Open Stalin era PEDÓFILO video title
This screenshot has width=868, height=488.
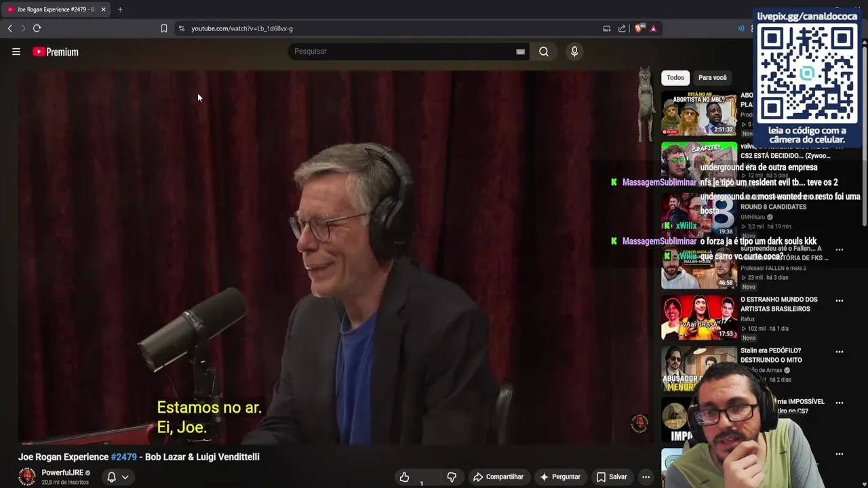pos(771,355)
